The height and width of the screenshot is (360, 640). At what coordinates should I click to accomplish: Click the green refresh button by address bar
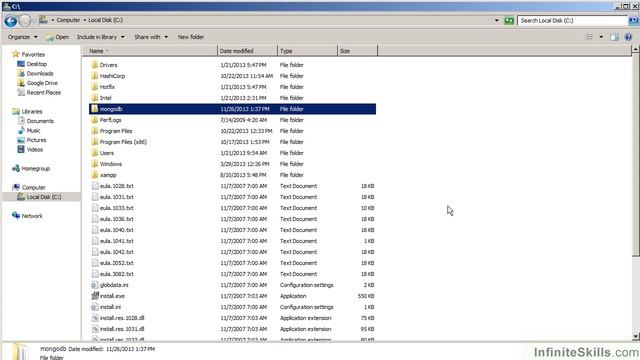(509, 20)
